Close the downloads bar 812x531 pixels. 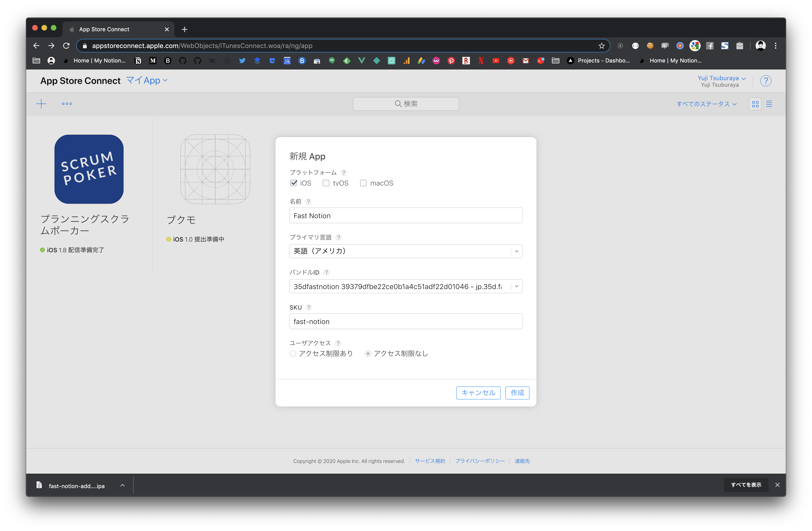(x=777, y=485)
